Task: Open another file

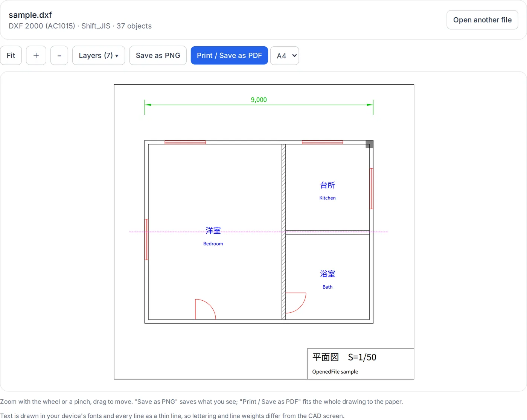Action: click(x=482, y=20)
